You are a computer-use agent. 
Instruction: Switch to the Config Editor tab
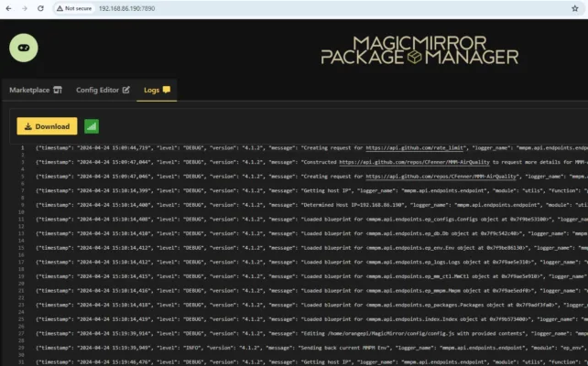click(x=103, y=90)
